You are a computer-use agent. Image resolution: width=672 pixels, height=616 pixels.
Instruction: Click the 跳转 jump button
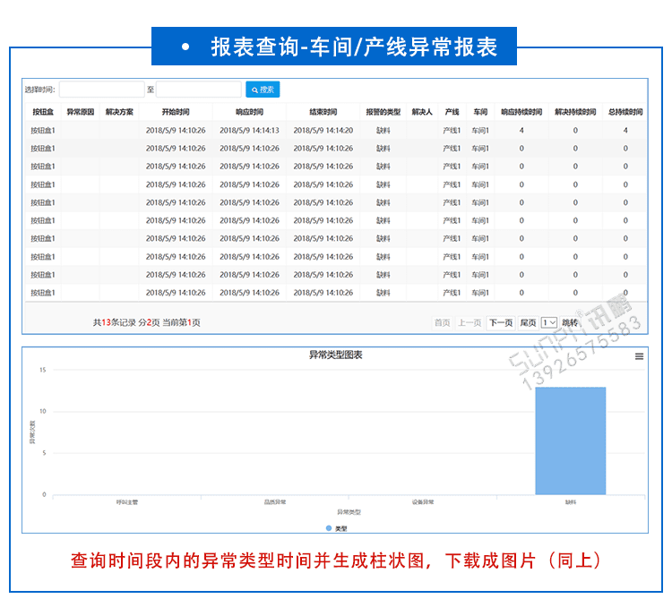pos(570,322)
